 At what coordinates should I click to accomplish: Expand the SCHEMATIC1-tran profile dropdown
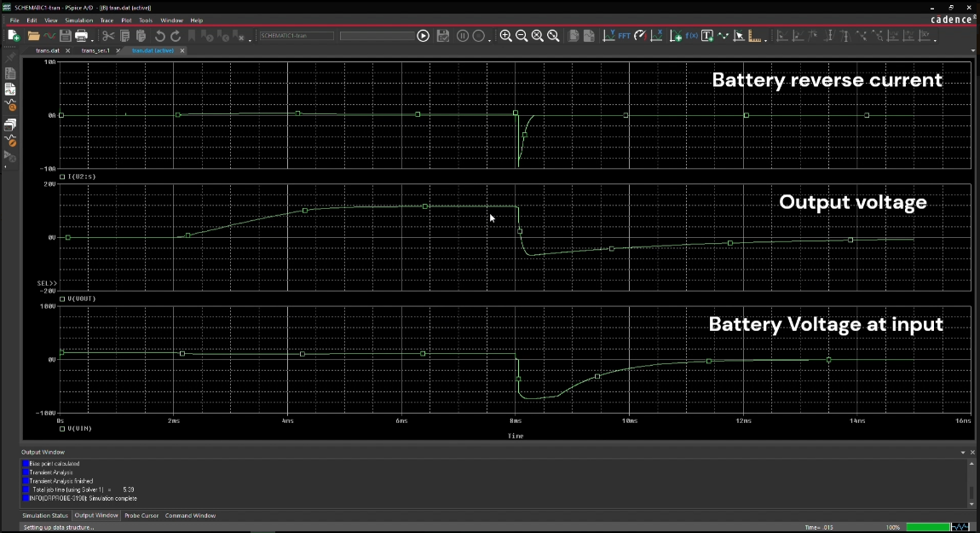(297, 36)
